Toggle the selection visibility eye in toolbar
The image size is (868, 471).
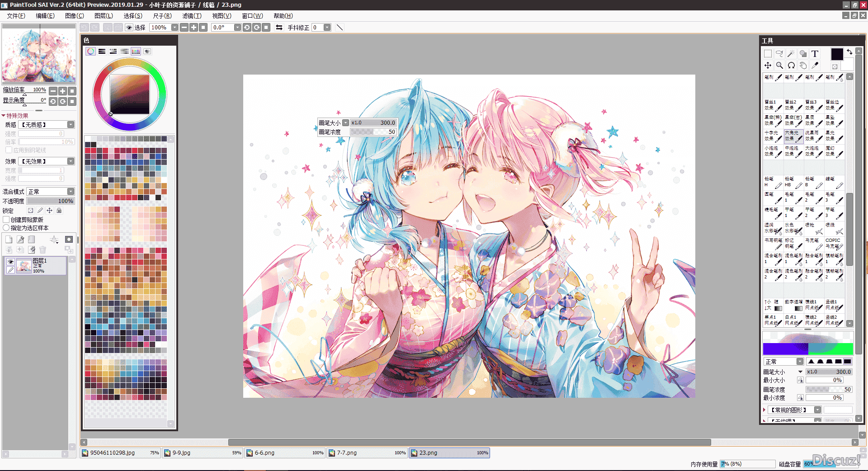[129, 28]
